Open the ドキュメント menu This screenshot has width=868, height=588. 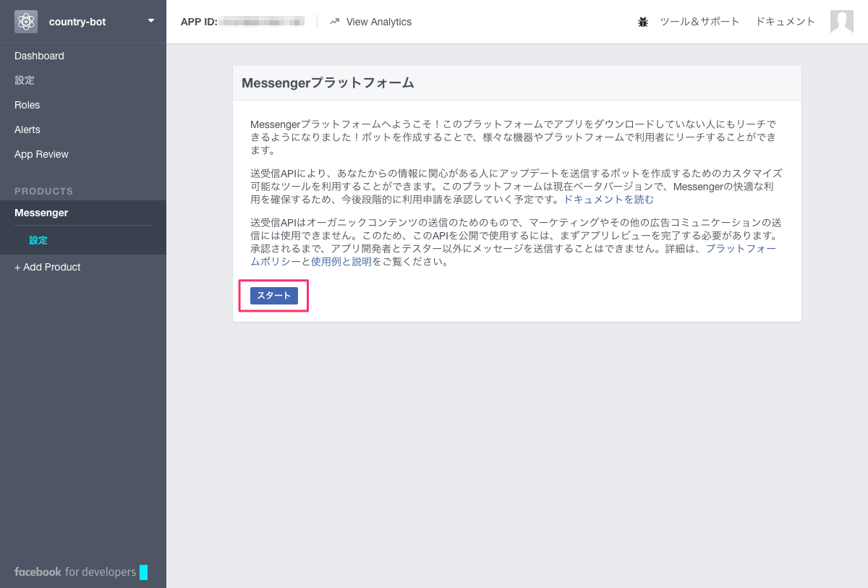pos(785,22)
